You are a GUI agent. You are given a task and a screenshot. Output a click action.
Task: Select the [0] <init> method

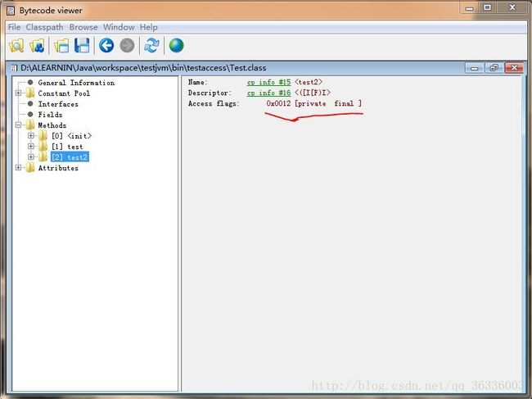pyautogui.click(x=71, y=136)
